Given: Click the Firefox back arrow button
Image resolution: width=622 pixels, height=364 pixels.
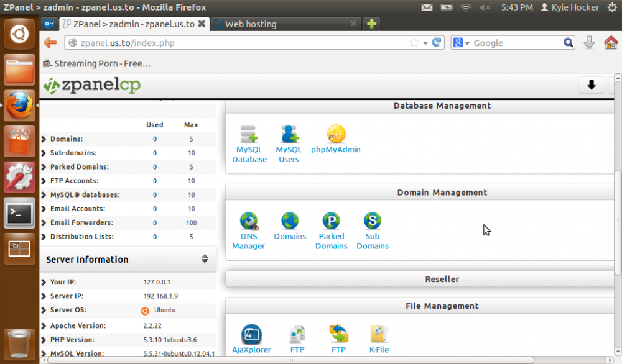Looking at the screenshot, I should tap(51, 43).
